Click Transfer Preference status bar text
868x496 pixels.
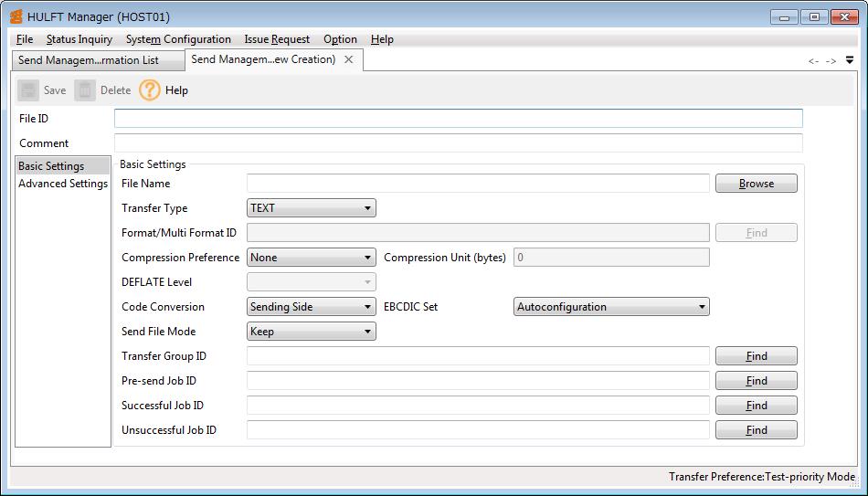click(x=762, y=477)
